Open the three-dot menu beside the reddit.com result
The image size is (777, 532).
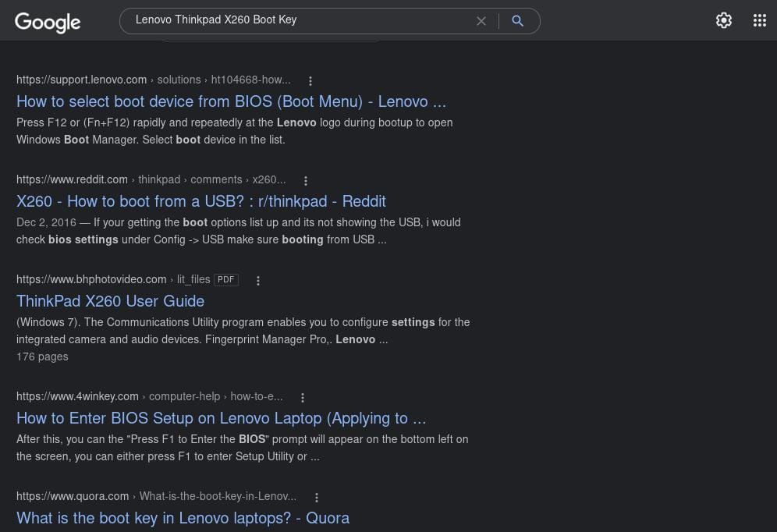click(x=306, y=181)
